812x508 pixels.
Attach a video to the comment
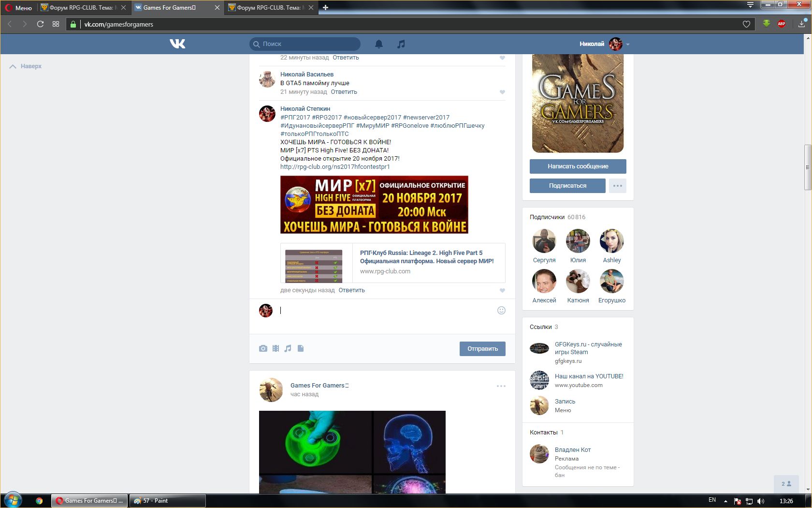(x=275, y=348)
